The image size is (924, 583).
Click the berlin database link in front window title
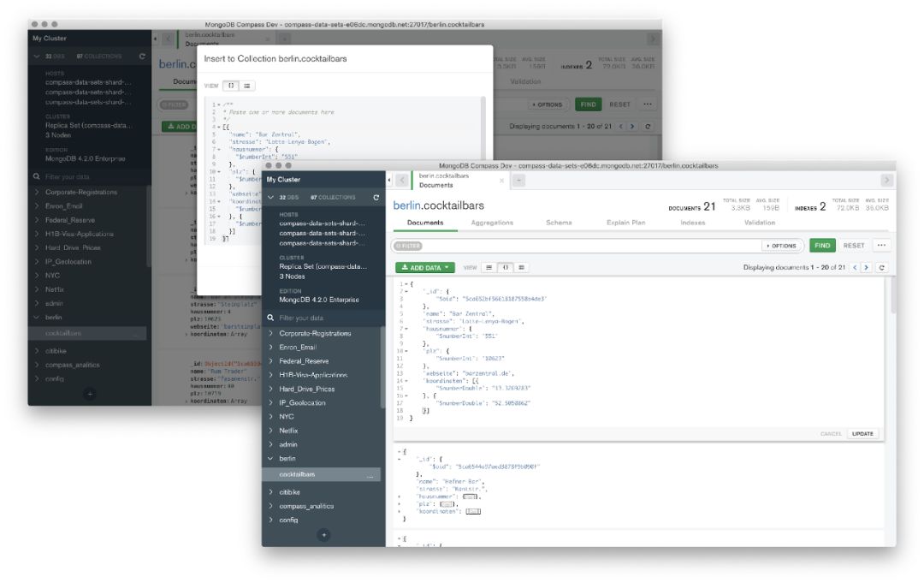click(x=406, y=205)
